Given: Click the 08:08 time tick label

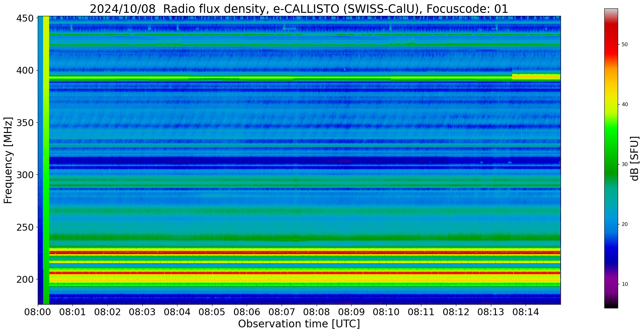Looking at the screenshot, I should click(x=317, y=311).
